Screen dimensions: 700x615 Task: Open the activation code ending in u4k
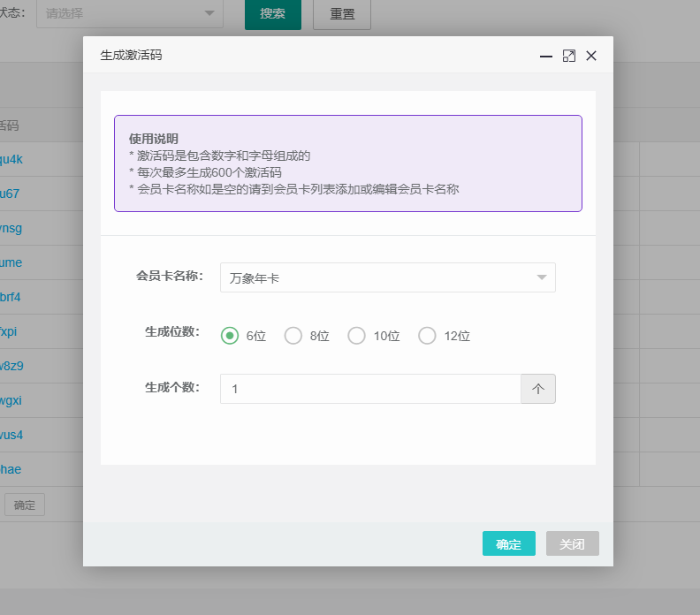11,159
